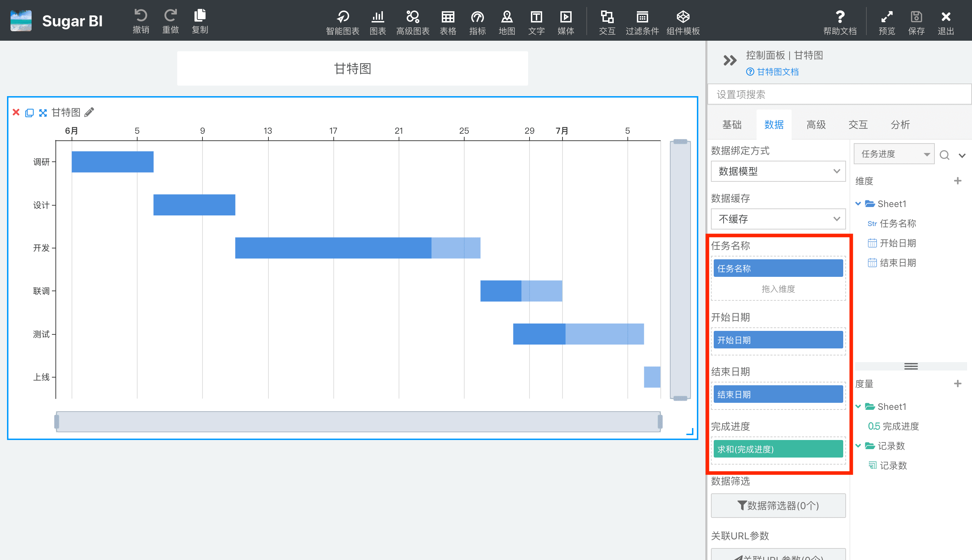The image size is (972, 560).
Task: Click the dimension/measure panel divider handle
Action: point(911,366)
